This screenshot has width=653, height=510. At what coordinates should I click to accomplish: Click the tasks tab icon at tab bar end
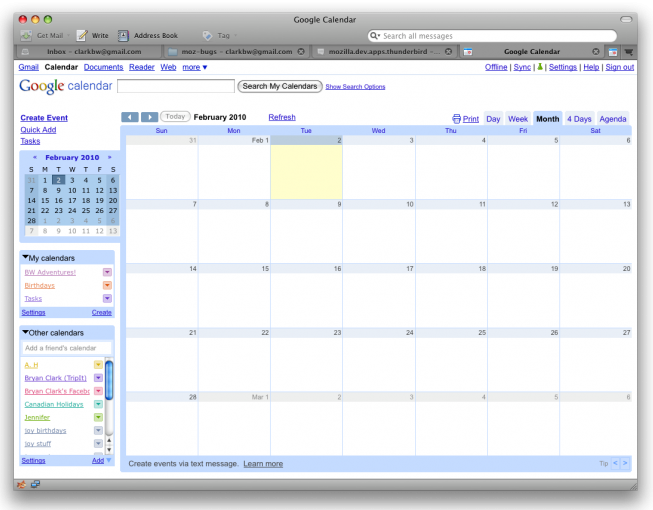pos(628,52)
